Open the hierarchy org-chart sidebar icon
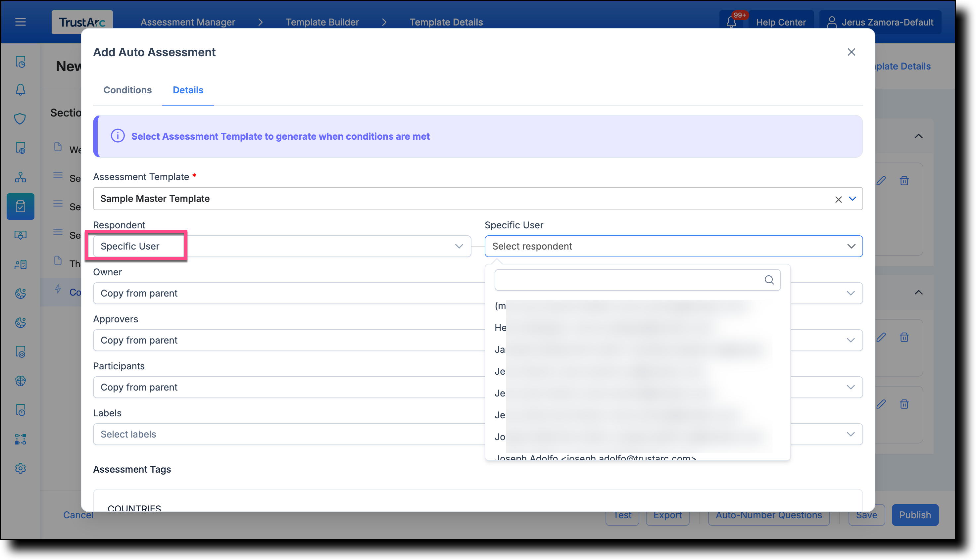Screen dimensions: 976x560 (x=21, y=177)
